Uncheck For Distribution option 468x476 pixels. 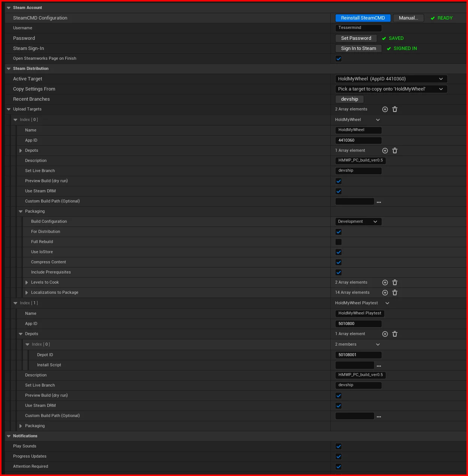point(339,232)
